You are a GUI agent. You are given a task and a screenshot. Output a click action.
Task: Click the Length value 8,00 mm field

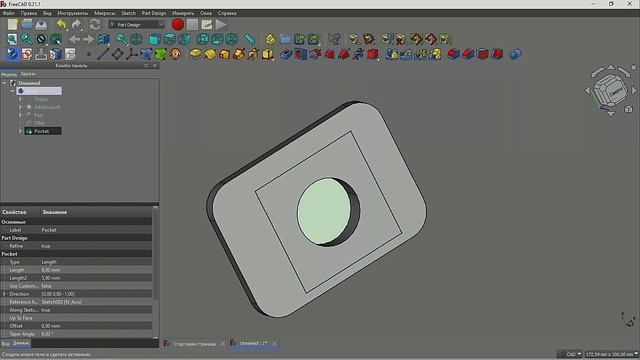(x=96, y=270)
